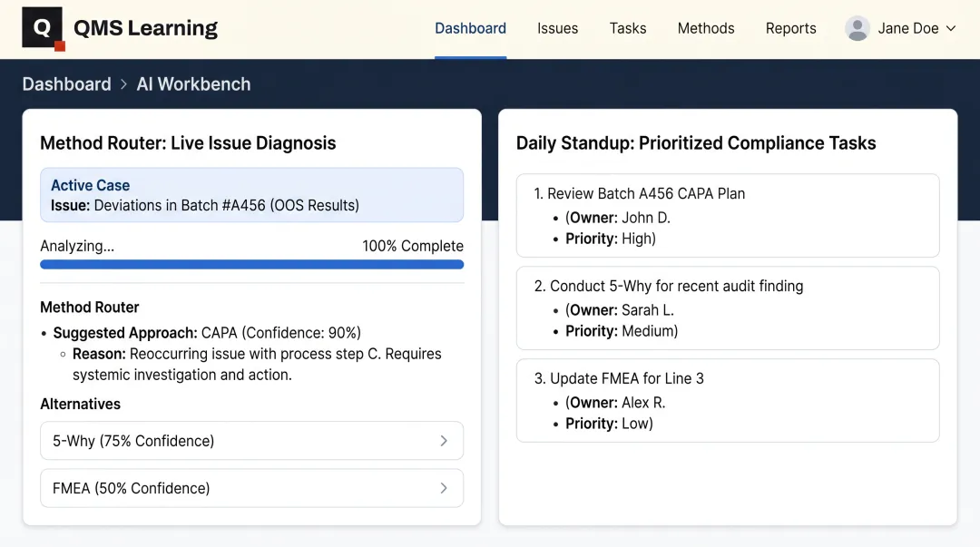The image size is (980, 547).
Task: Click the 'Priority: Low' line
Action: click(x=610, y=424)
